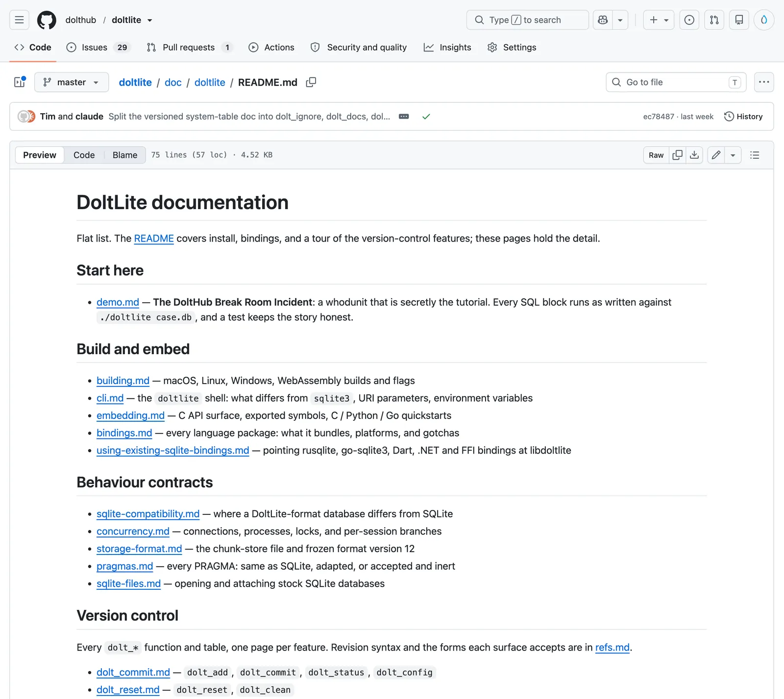This screenshot has height=699, width=784.
Task: Open Copilot chat icon in header
Action: coord(603,20)
